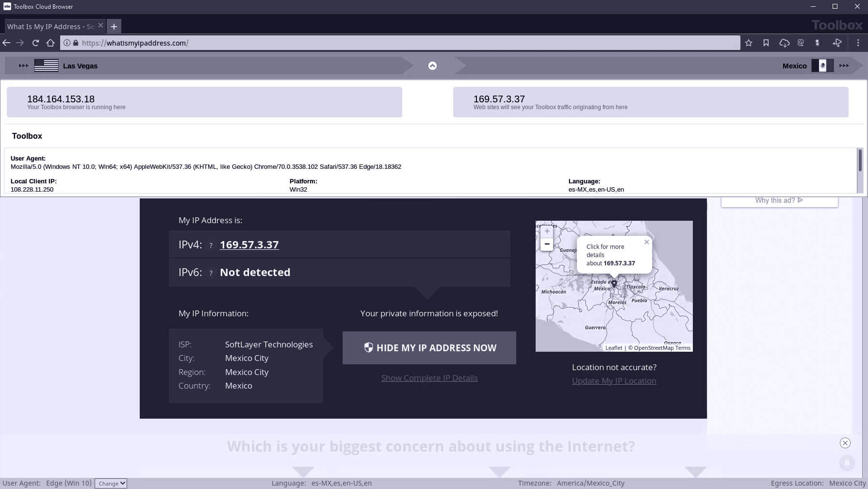Image resolution: width=868 pixels, height=489 pixels.
Task: Click the United States flag icon
Action: click(47, 65)
